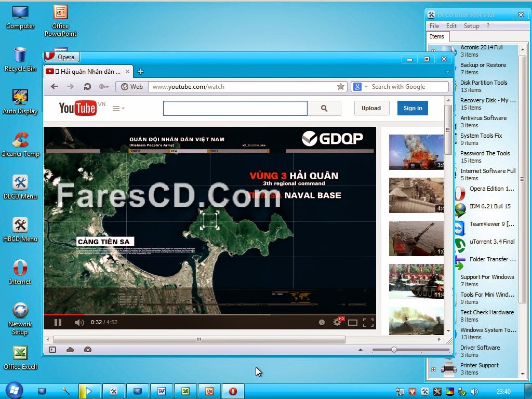
Task: Open Office PowerPoint desktop shortcut
Action: click(x=60, y=21)
